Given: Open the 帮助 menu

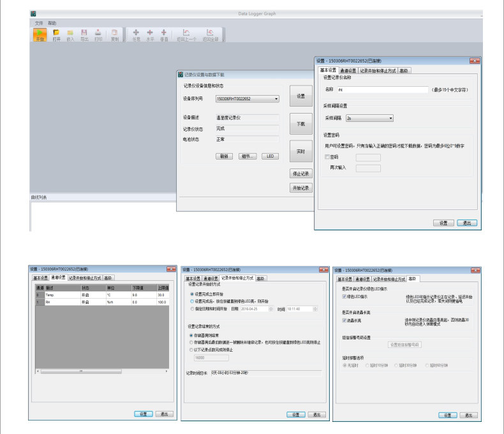Looking at the screenshot, I should point(52,23).
